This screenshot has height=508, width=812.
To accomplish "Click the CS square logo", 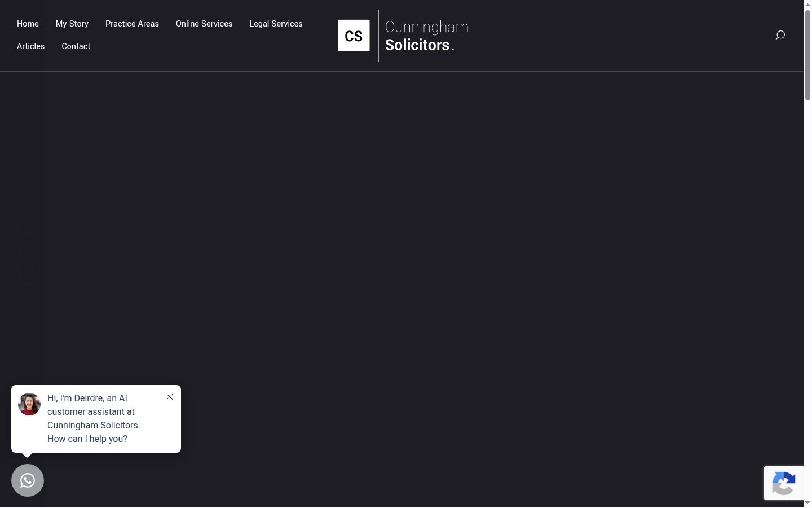I will (x=354, y=36).
